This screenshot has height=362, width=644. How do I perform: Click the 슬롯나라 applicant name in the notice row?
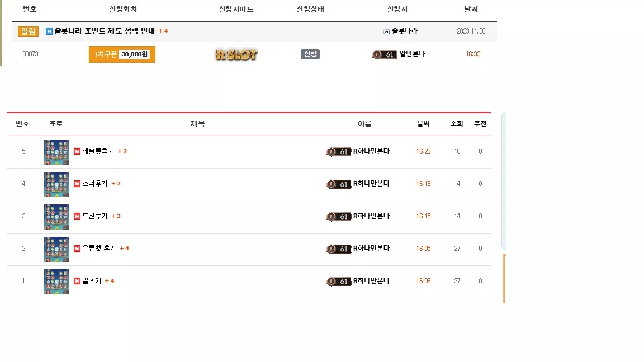point(405,31)
